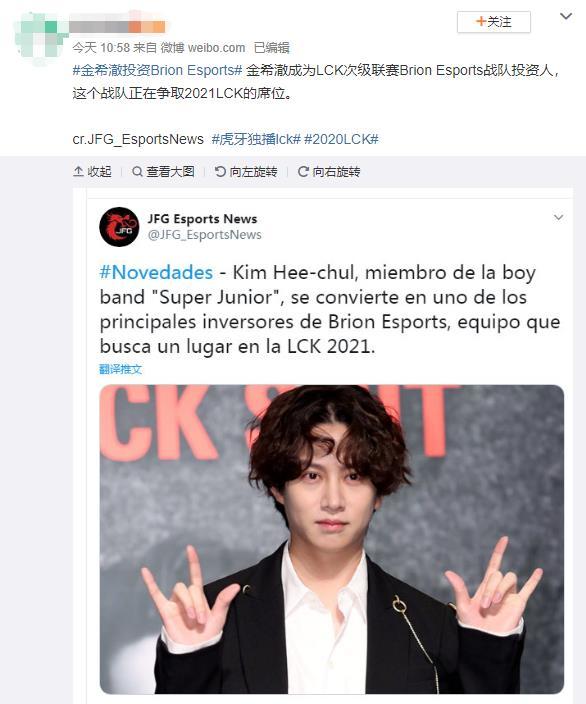Click the magnifier icon for 查看大图
586x704 pixels.
pyautogui.click(x=137, y=172)
